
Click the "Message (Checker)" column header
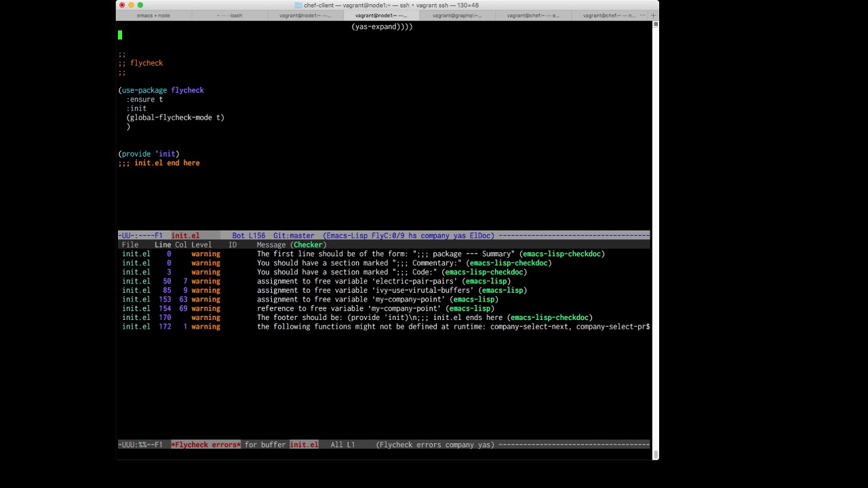(292, 245)
